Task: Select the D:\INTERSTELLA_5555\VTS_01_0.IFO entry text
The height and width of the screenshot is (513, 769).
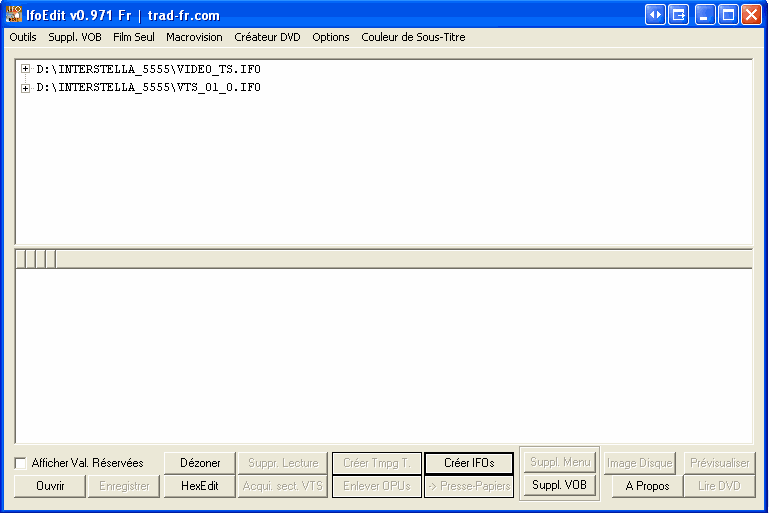Action: pyautogui.click(x=148, y=88)
